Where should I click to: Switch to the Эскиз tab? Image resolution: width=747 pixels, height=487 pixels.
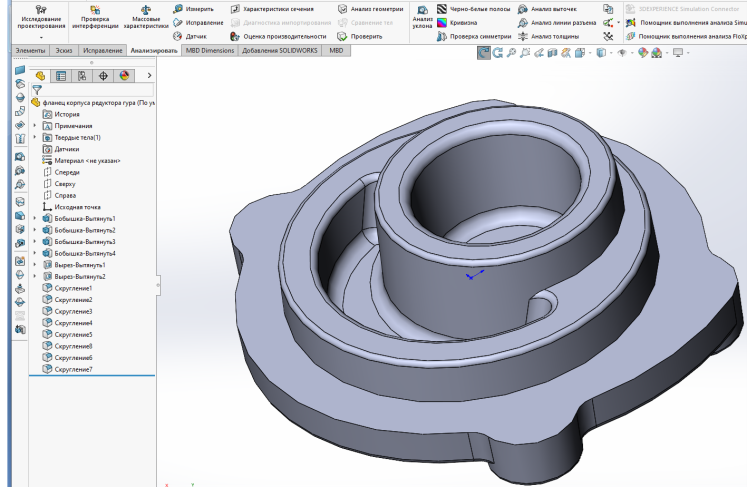[63, 49]
